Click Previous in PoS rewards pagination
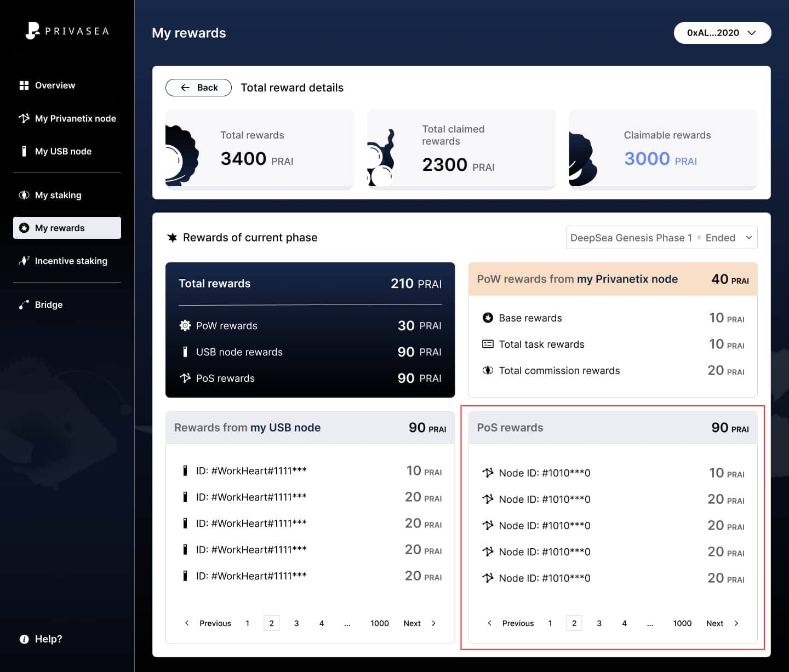Screen dimensions: 789x672 pyautogui.click(x=518, y=623)
